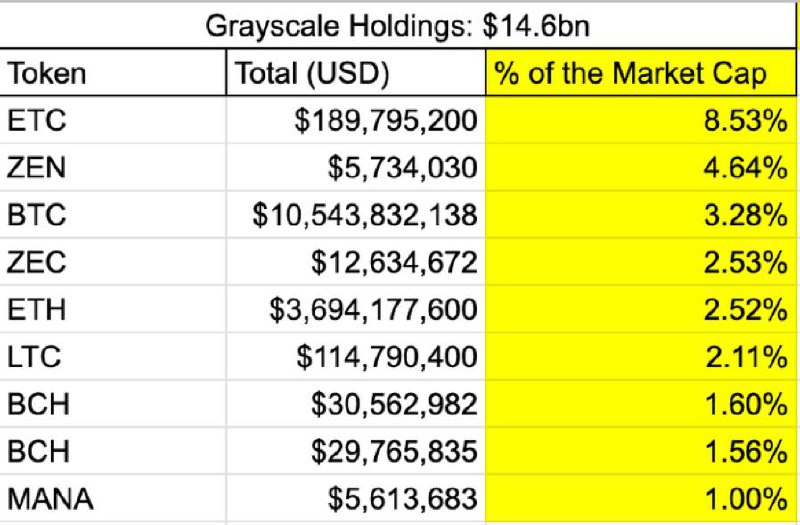
Task: Click the $189,795,200 total cell
Action: [356, 120]
